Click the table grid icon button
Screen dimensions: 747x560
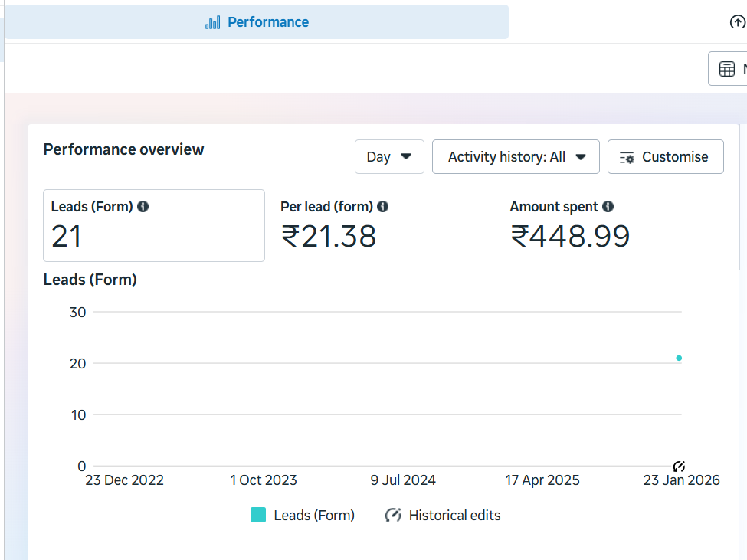pyautogui.click(x=727, y=69)
